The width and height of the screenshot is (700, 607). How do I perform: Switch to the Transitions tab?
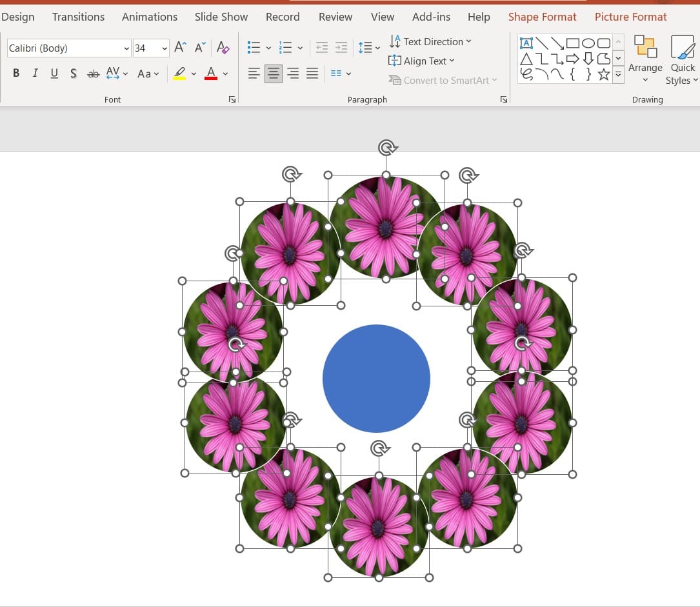click(x=78, y=17)
